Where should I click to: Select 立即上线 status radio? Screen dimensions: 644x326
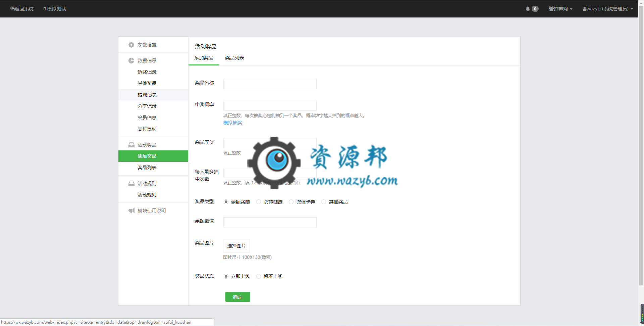226,276
